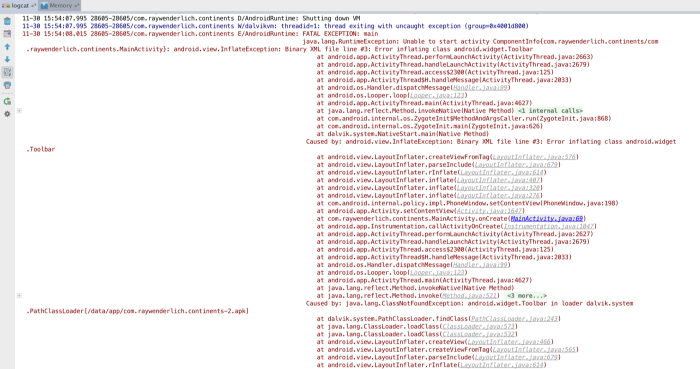700x369 pixels.
Task: Click the 'ZygoteInit.java:626' stack frame line
Action: (429, 126)
